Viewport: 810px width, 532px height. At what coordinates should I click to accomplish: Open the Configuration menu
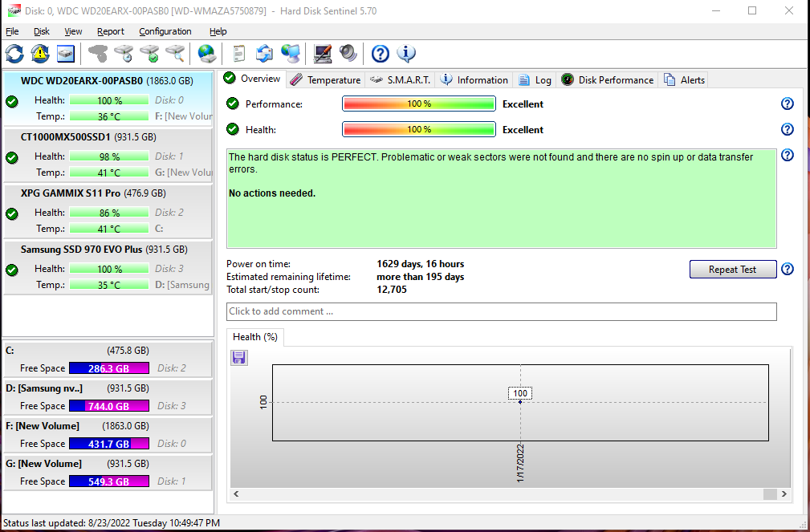point(165,31)
